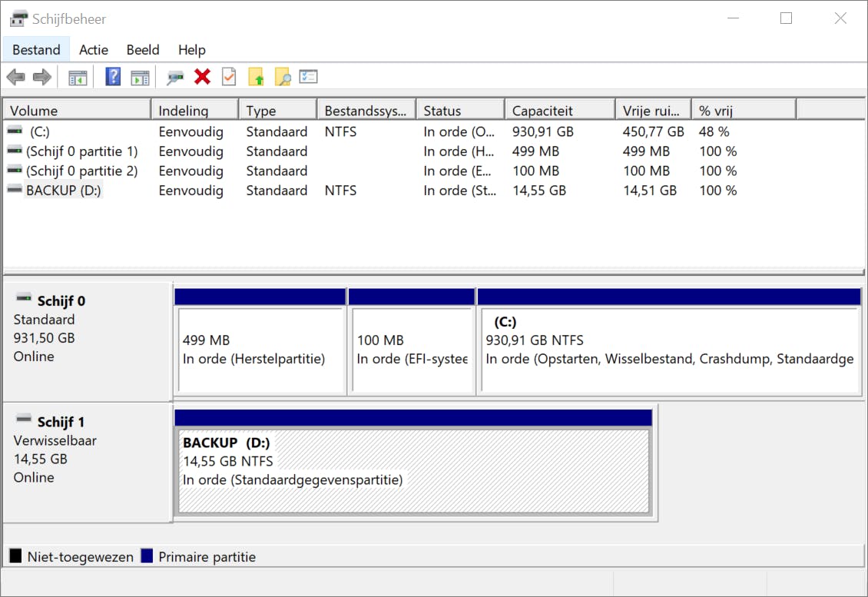Select the BACKUP (D:) volume row

pyautogui.click(x=65, y=191)
